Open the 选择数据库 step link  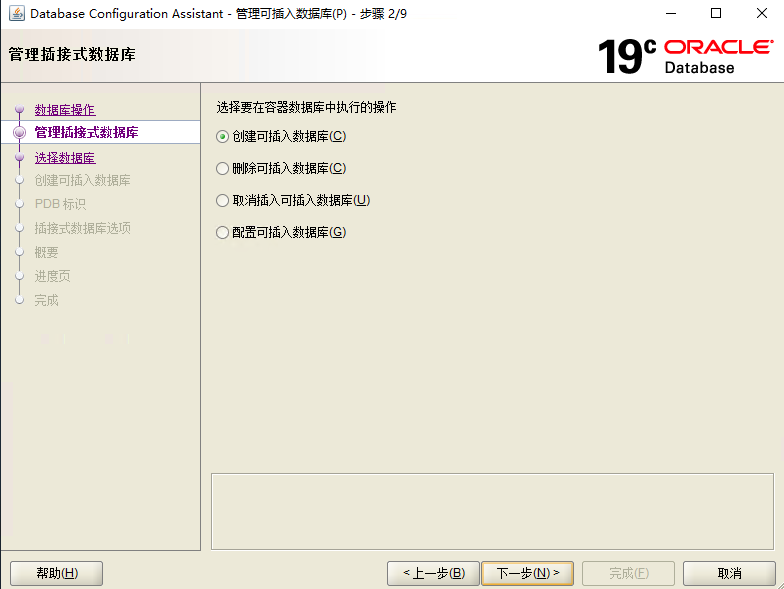click(65, 158)
